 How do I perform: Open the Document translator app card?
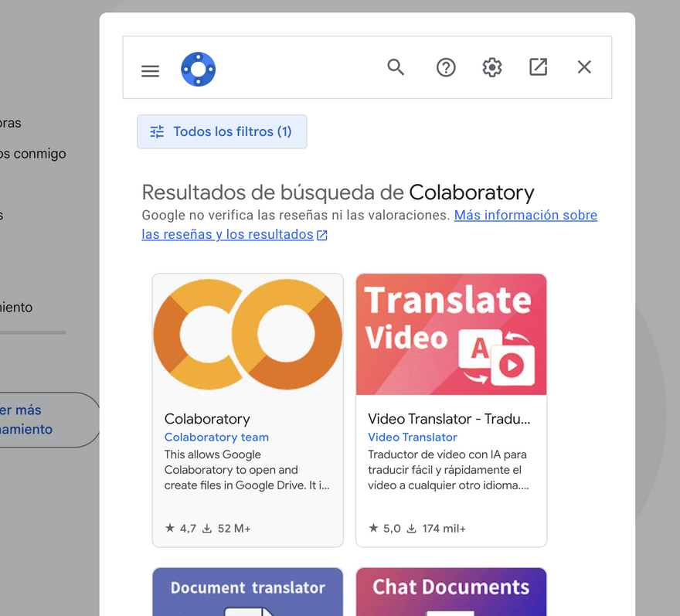(x=247, y=592)
